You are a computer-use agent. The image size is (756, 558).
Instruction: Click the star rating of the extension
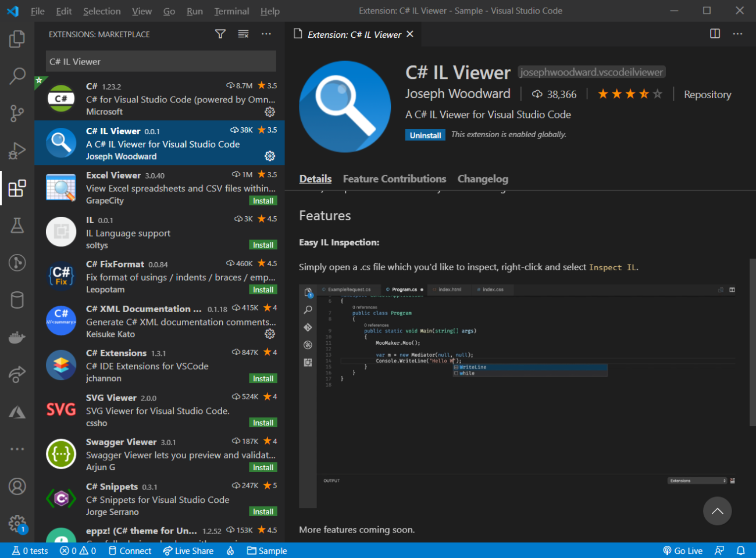coord(630,94)
